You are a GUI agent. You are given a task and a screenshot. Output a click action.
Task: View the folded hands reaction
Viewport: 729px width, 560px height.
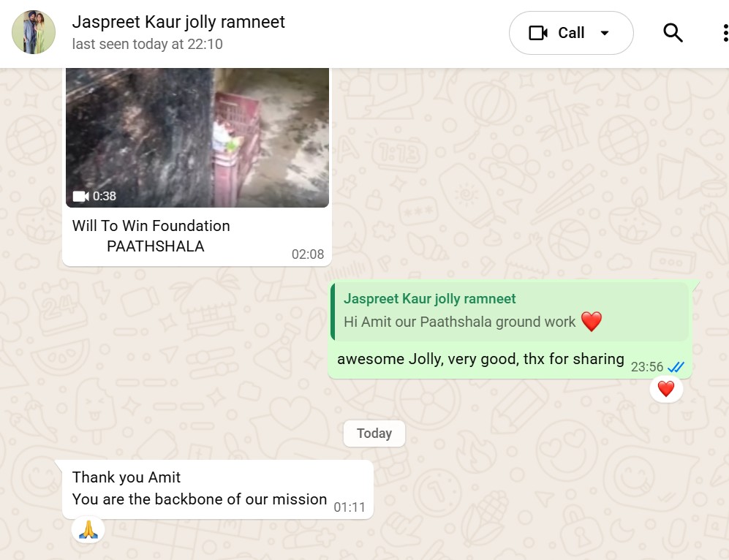pyautogui.click(x=88, y=530)
